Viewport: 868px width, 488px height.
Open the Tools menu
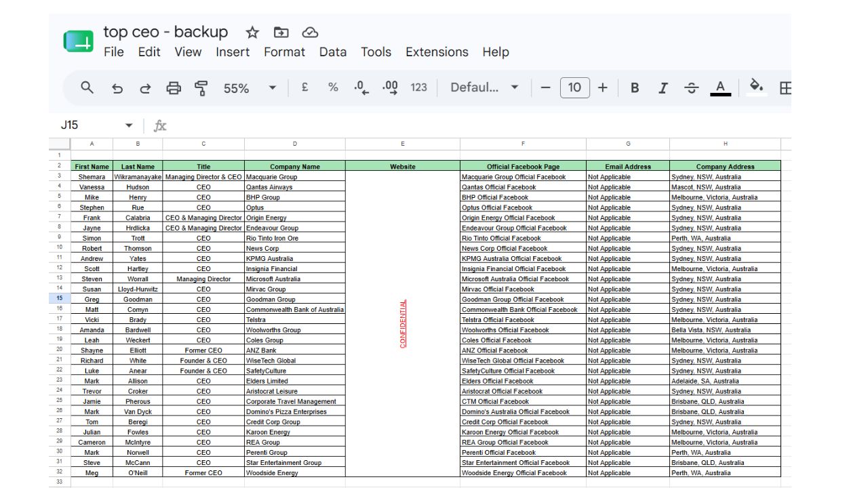coord(376,52)
